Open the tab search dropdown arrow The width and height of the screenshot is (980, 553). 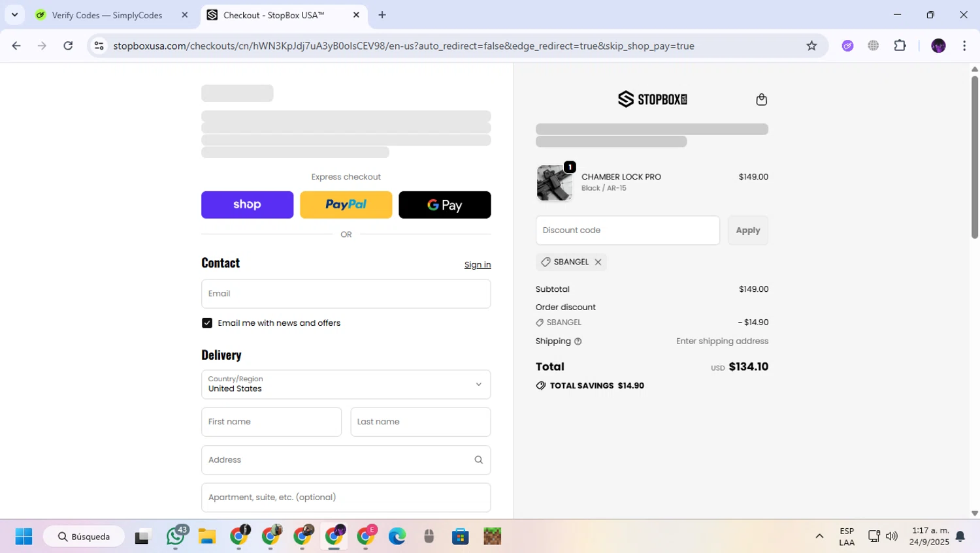coord(14,15)
